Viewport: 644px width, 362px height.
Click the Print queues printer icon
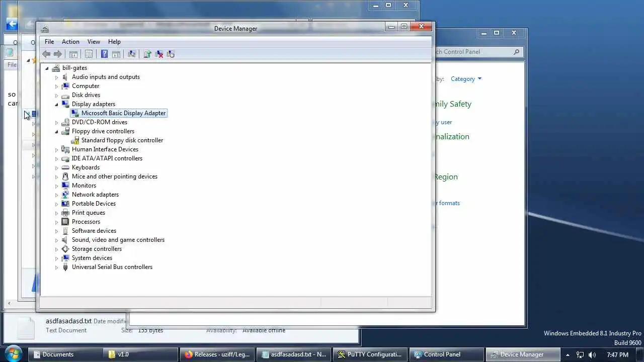tap(65, 213)
